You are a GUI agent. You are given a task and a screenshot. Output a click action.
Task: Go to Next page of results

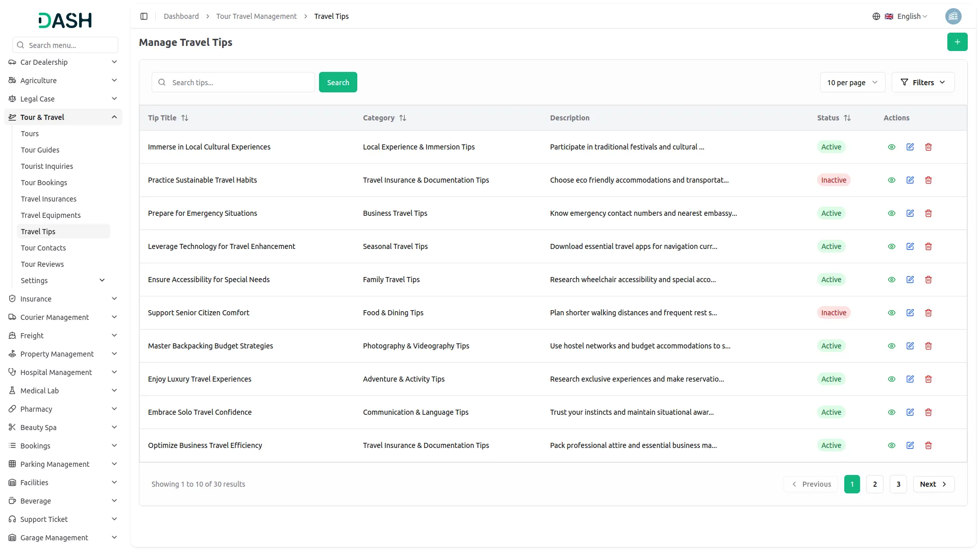click(933, 484)
